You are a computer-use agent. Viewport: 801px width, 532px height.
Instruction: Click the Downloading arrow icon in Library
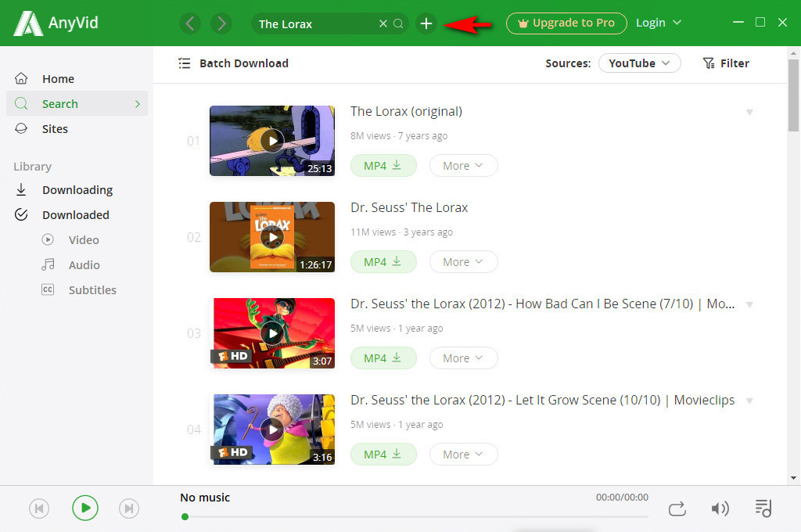point(21,189)
